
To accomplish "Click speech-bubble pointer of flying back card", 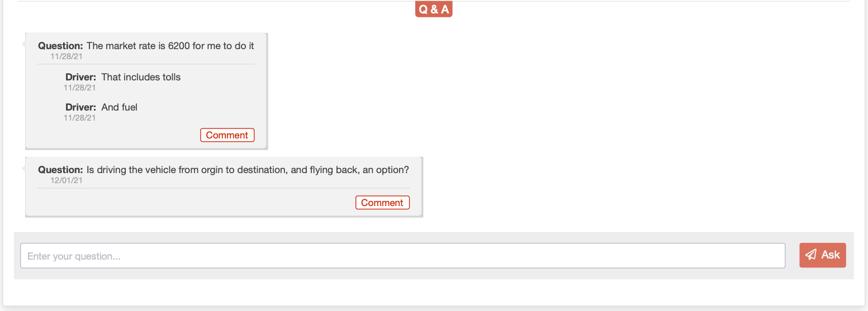I will click(23, 168).
